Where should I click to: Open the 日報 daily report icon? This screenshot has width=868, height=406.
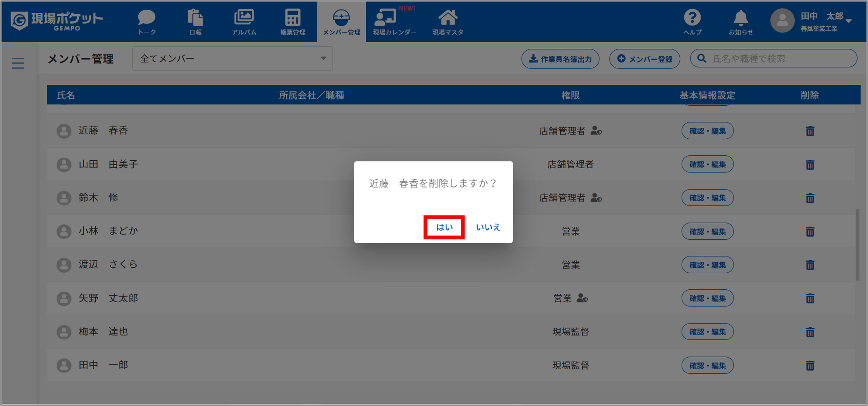pyautogui.click(x=195, y=22)
